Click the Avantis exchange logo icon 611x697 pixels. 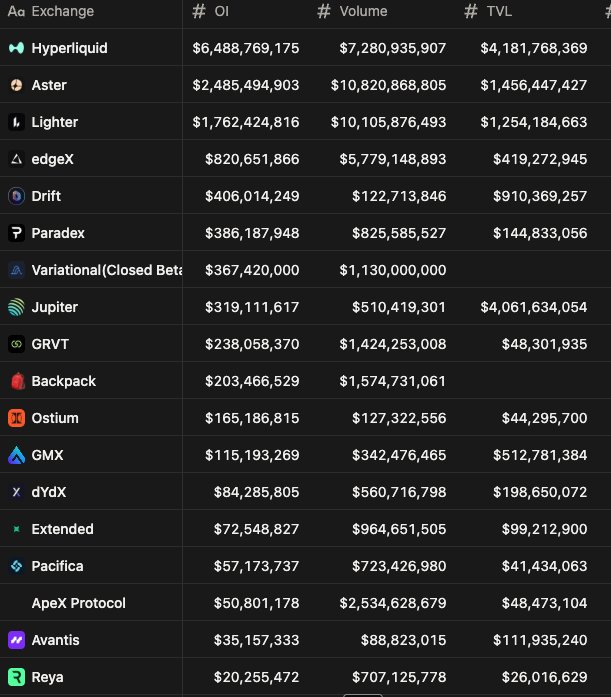[x=16, y=640]
